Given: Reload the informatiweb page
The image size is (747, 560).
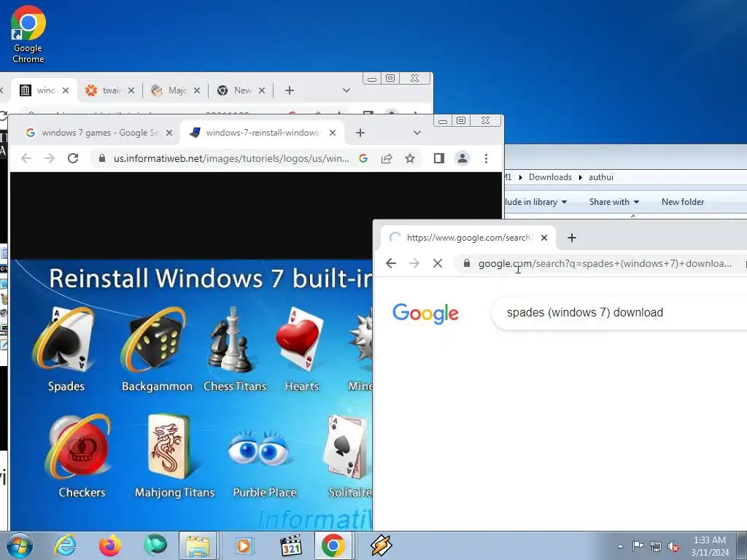Looking at the screenshot, I should click(x=73, y=158).
